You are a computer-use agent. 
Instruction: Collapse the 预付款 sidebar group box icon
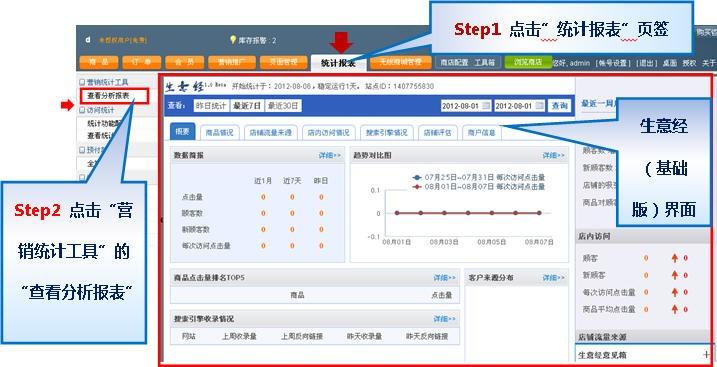[82, 150]
